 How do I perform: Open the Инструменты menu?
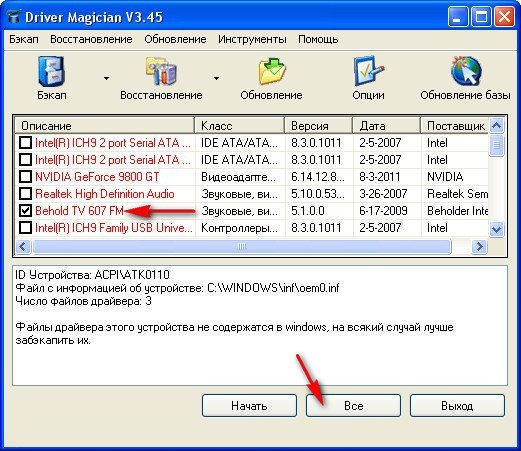coord(252,39)
